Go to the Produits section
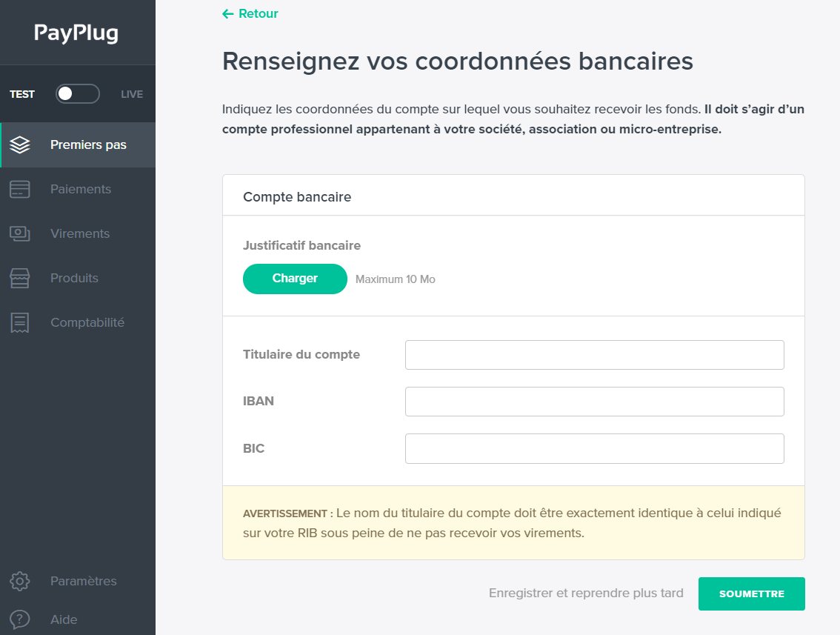 (74, 278)
